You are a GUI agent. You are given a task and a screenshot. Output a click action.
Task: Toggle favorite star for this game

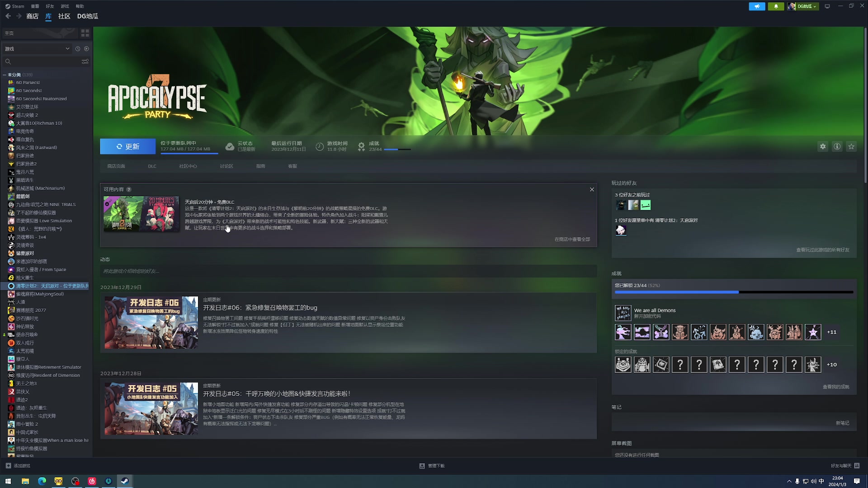tap(852, 146)
